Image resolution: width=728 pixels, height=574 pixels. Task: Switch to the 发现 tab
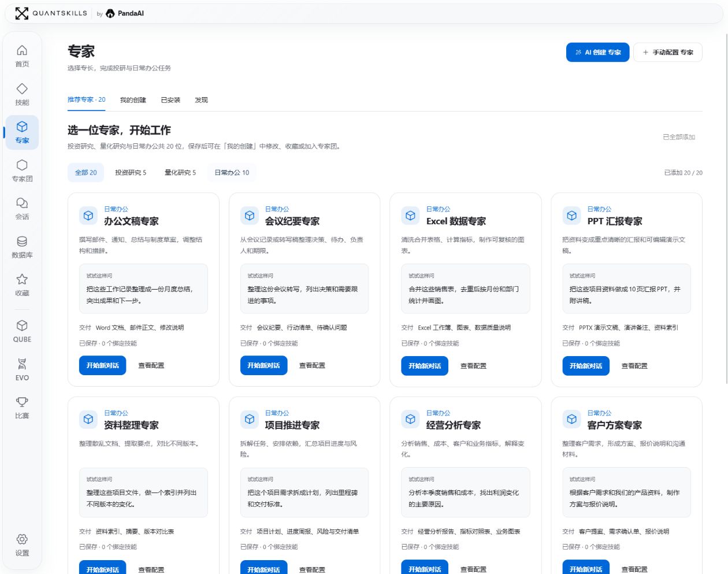201,100
